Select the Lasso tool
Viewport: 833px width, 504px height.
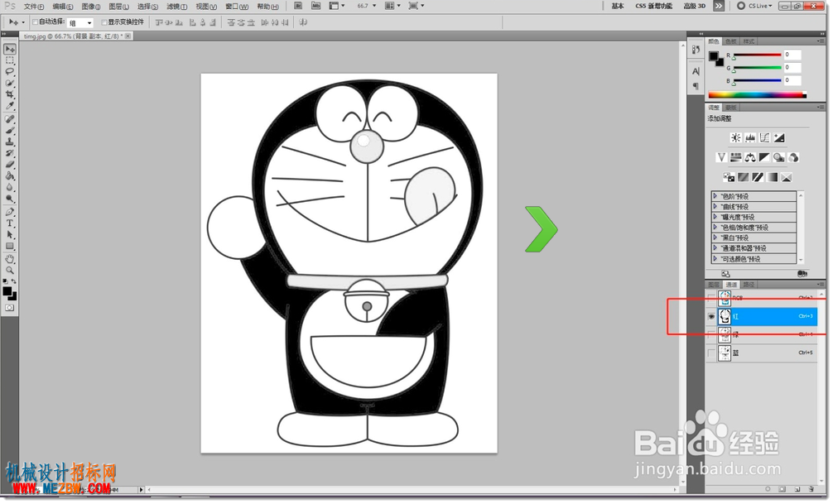[10, 71]
